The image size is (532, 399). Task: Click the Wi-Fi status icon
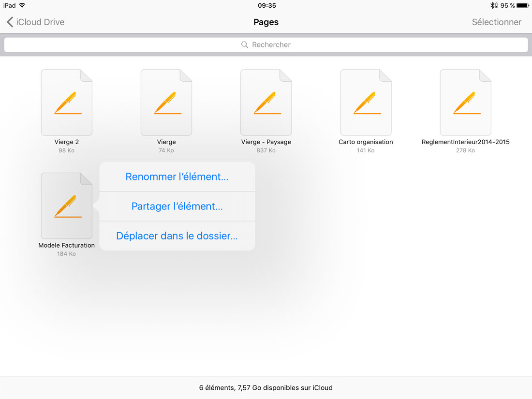click(22, 5)
